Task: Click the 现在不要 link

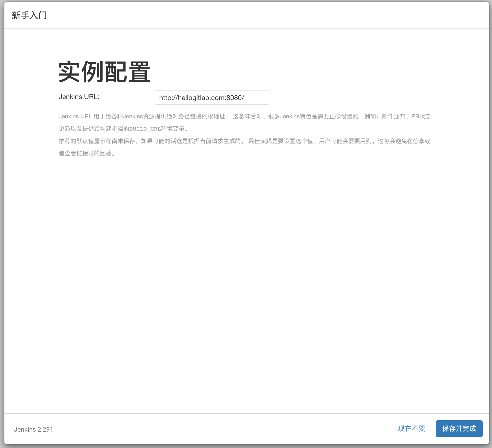Action: 411,428
